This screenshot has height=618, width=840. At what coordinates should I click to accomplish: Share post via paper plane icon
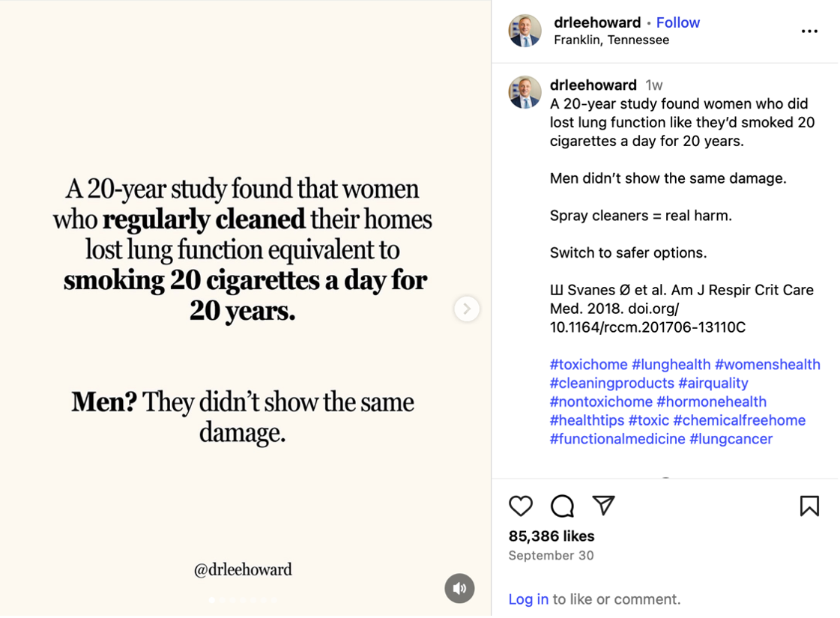[603, 506]
